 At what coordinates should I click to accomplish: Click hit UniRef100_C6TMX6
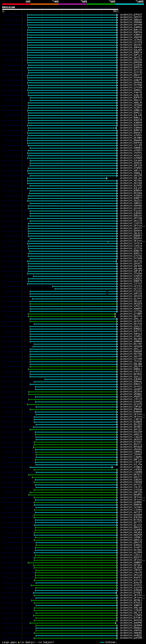tap(131, 40)
